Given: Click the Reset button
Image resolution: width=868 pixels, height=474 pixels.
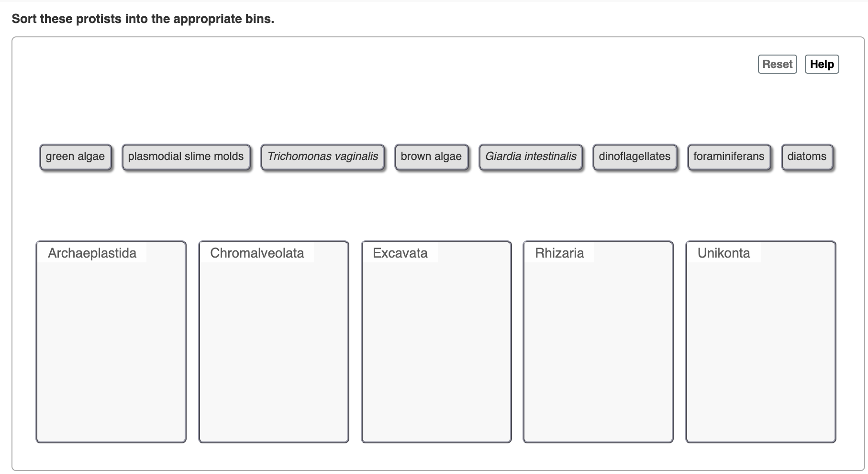Looking at the screenshot, I should [x=776, y=64].
